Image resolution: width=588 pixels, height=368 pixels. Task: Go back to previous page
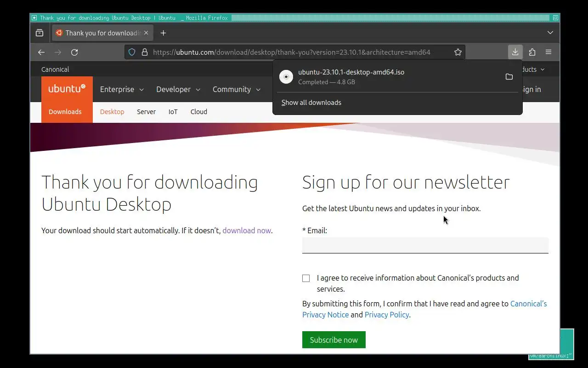(x=41, y=52)
